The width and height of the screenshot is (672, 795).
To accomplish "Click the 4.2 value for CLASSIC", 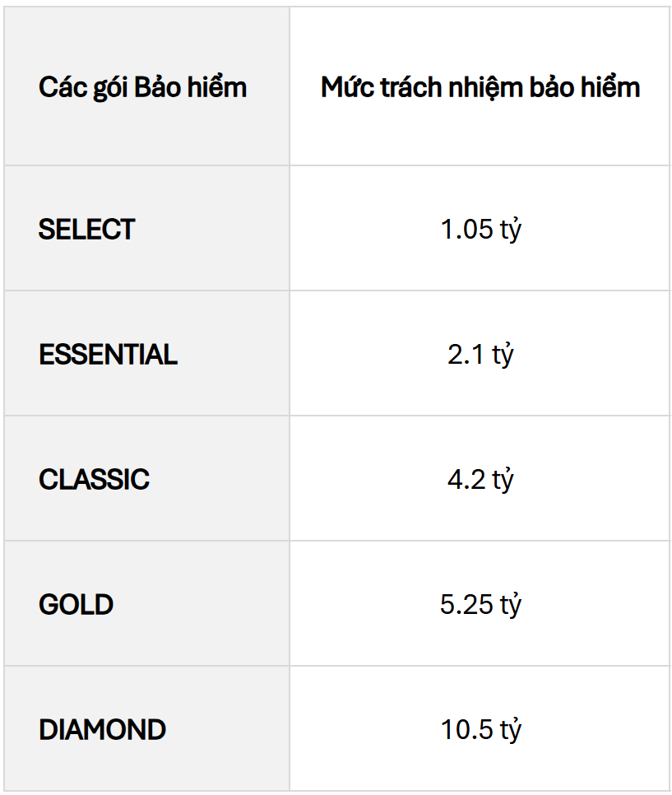I will click(467, 480).
